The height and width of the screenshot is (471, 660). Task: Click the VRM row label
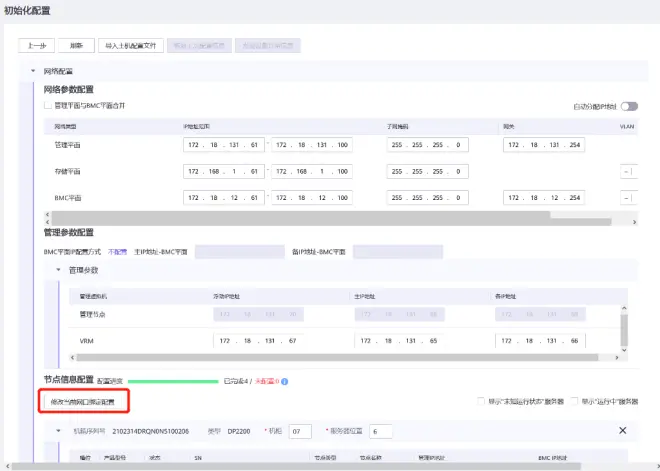click(x=86, y=341)
